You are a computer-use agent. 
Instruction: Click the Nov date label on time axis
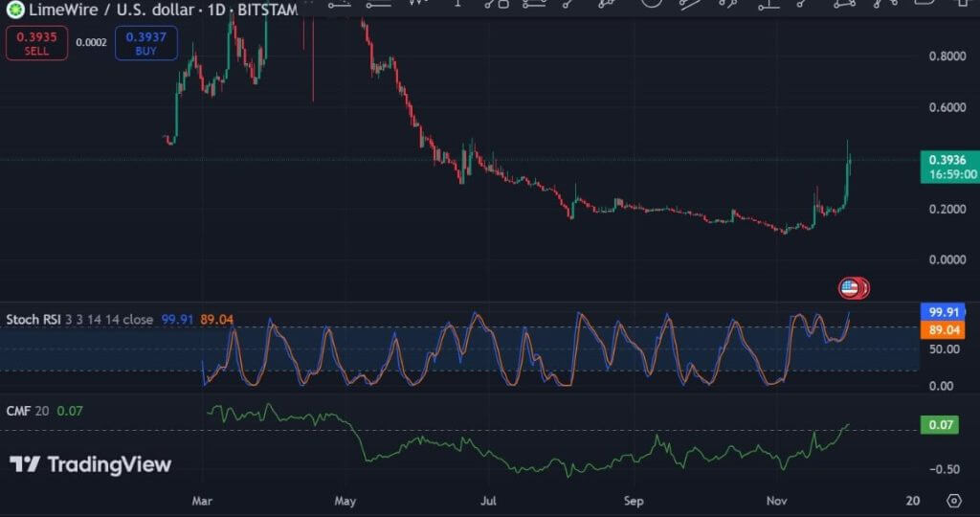point(777,501)
